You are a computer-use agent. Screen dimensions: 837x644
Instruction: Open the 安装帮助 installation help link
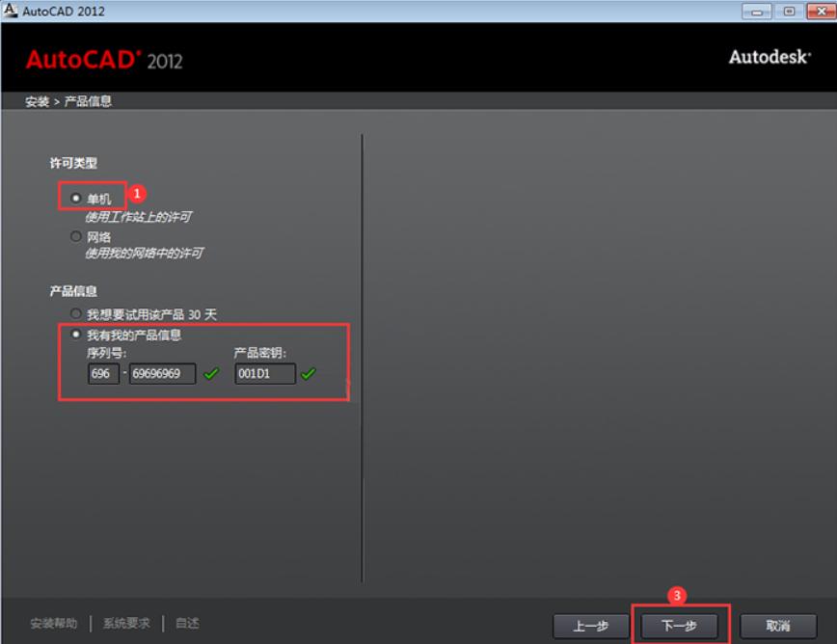click(53, 623)
